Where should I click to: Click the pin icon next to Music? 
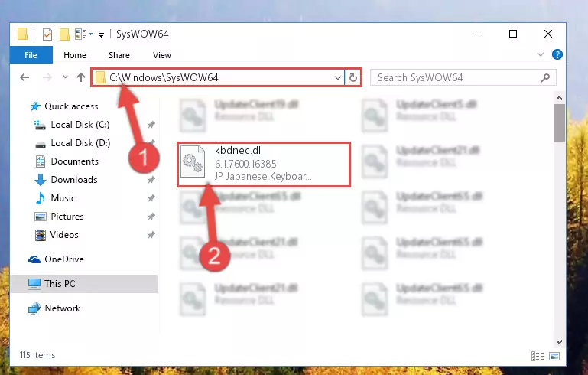point(151,198)
